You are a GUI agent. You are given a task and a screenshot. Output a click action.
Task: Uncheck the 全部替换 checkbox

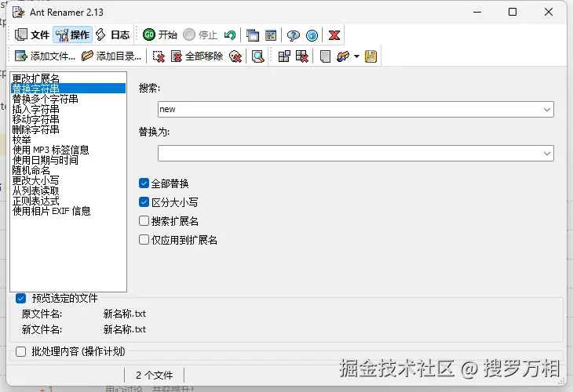point(144,183)
